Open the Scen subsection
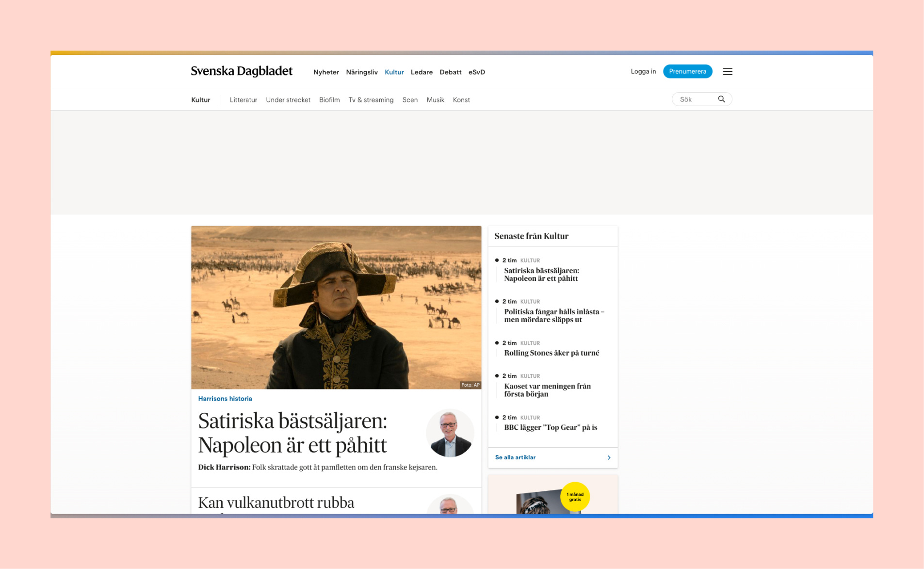The width and height of the screenshot is (924, 569). [x=409, y=99]
